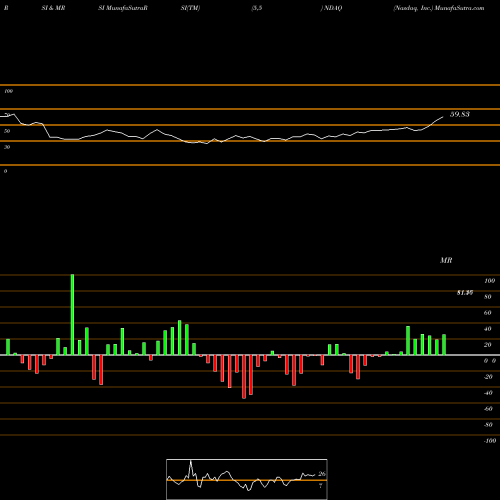
Task: Click the MR panel title label
Action: (446, 260)
